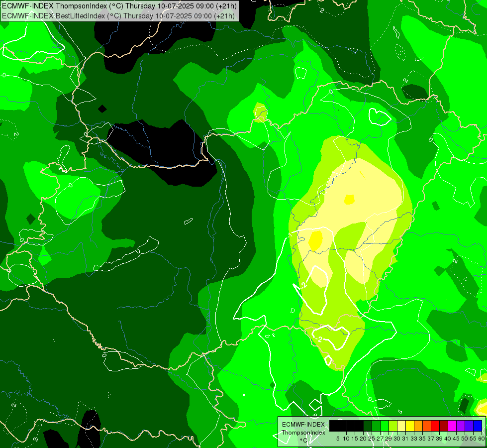Viewport: 487px width, 448px height.
Task: Click the medium green legend swatch for 25-27
Action: coord(376,426)
